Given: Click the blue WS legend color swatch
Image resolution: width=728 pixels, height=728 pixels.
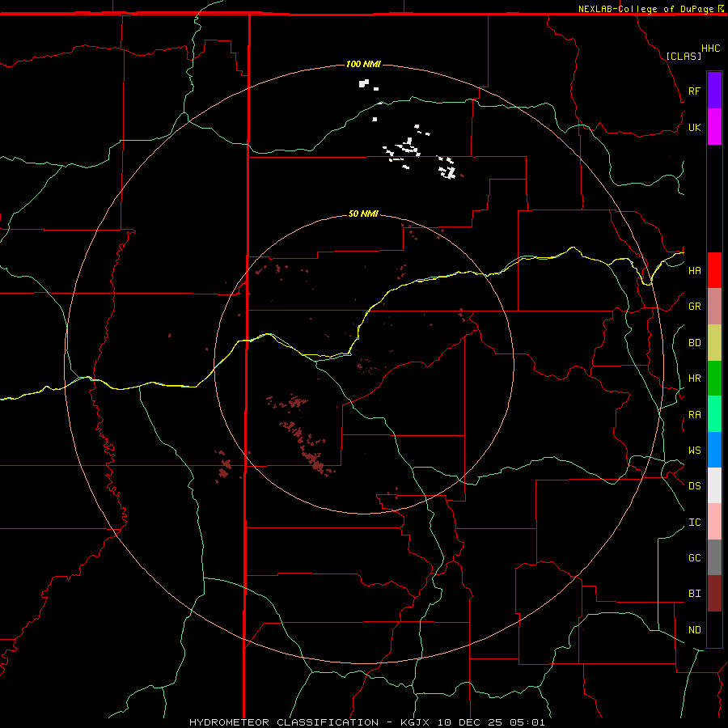Looking at the screenshot, I should tap(714, 450).
